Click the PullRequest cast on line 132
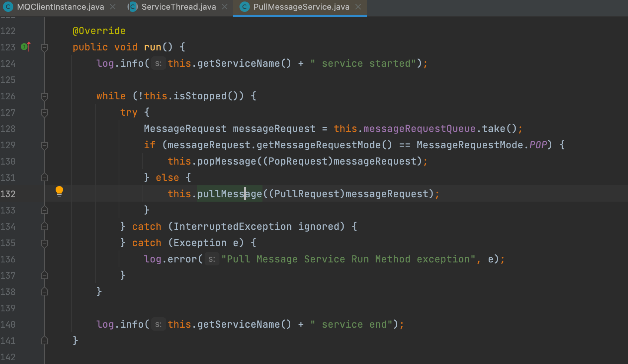The image size is (628, 364). 307,194
